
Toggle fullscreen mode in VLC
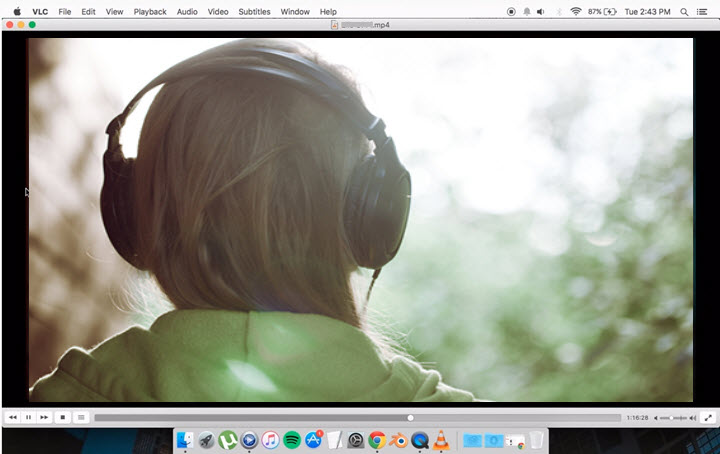(x=709, y=418)
